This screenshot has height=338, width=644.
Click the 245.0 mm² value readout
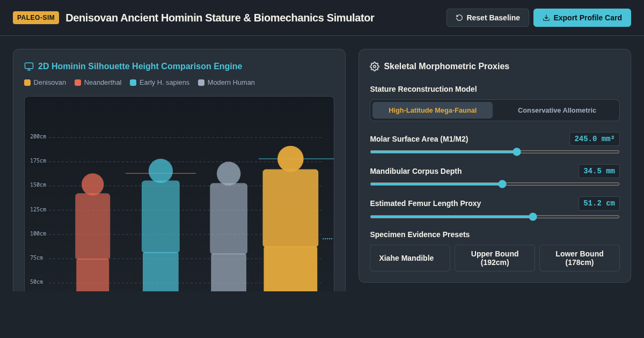[x=595, y=139]
